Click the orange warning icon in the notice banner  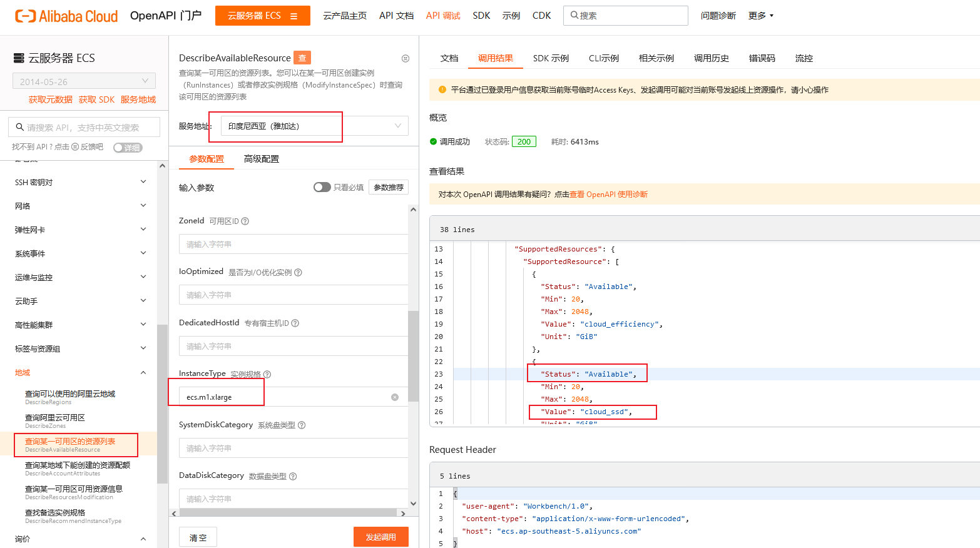442,89
